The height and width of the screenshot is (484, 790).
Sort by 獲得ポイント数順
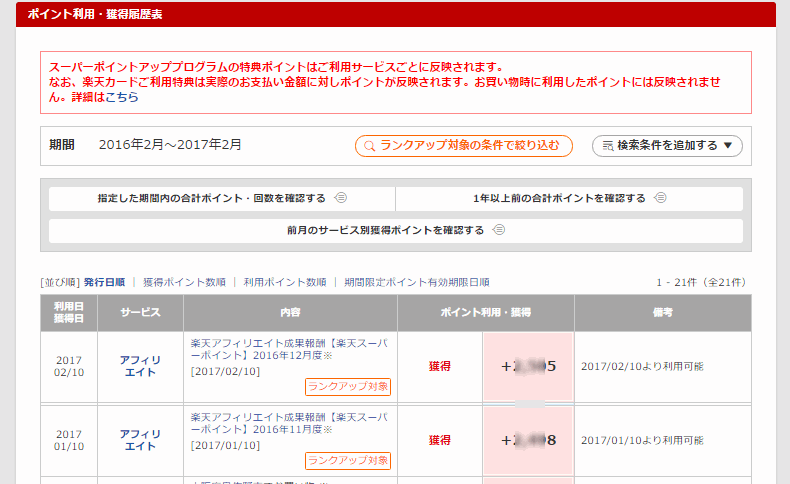(x=184, y=282)
